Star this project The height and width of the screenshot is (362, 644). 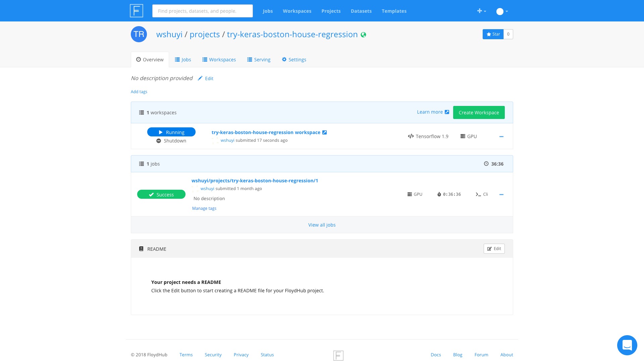tap(493, 34)
